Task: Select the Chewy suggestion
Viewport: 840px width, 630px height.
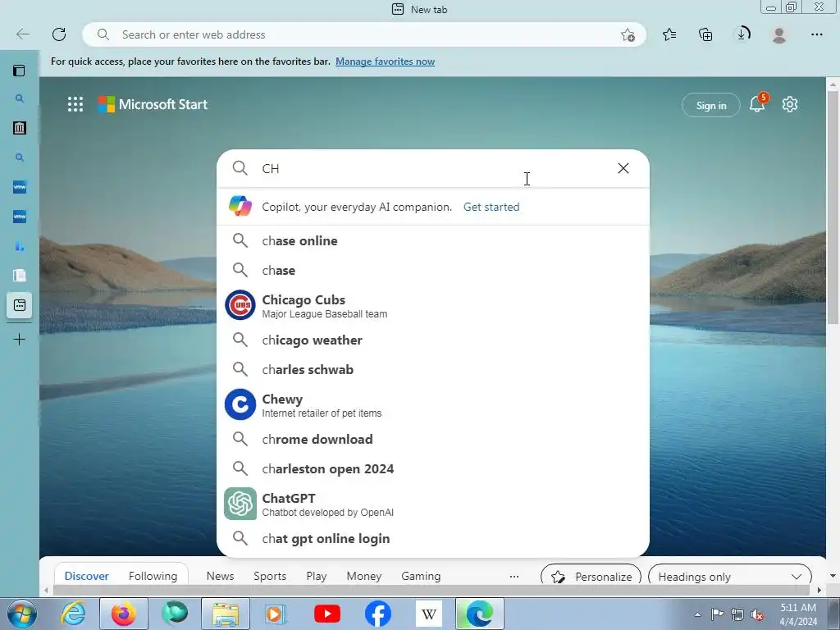Action: coord(433,404)
